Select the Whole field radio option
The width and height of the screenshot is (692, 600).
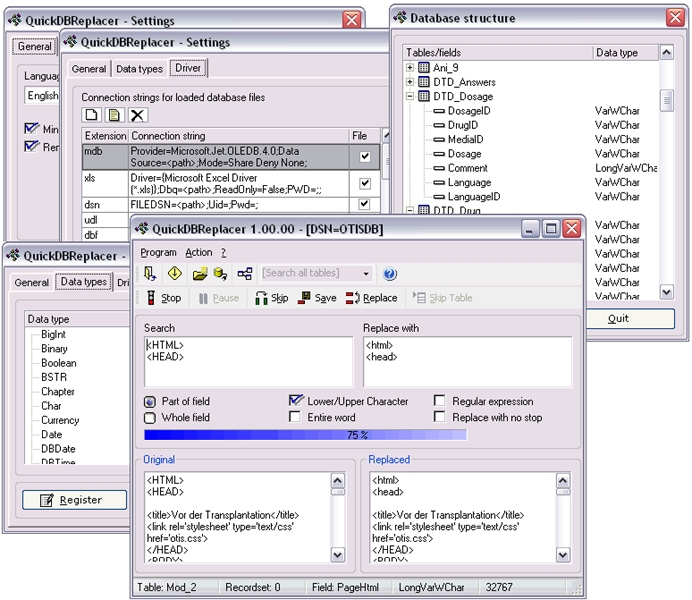pos(150,418)
